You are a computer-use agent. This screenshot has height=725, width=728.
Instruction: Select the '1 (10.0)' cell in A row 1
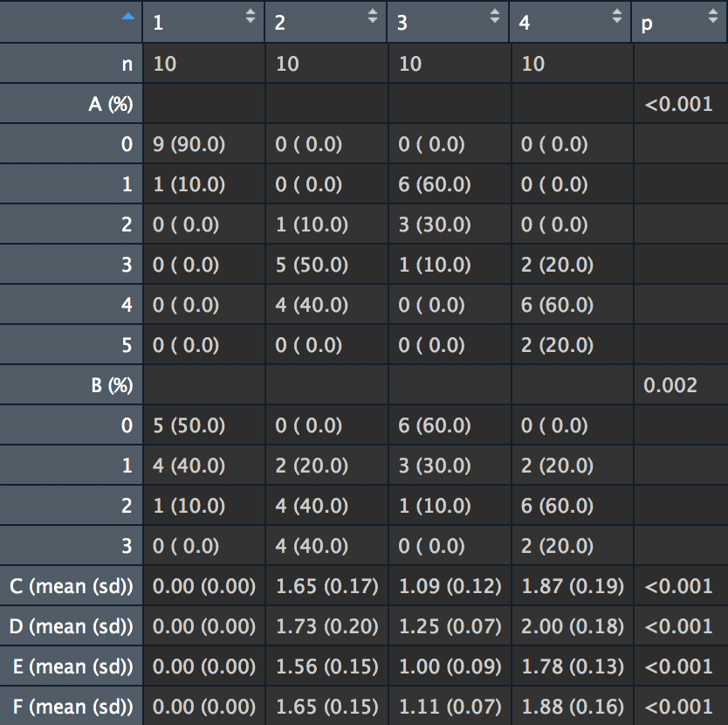(203, 184)
